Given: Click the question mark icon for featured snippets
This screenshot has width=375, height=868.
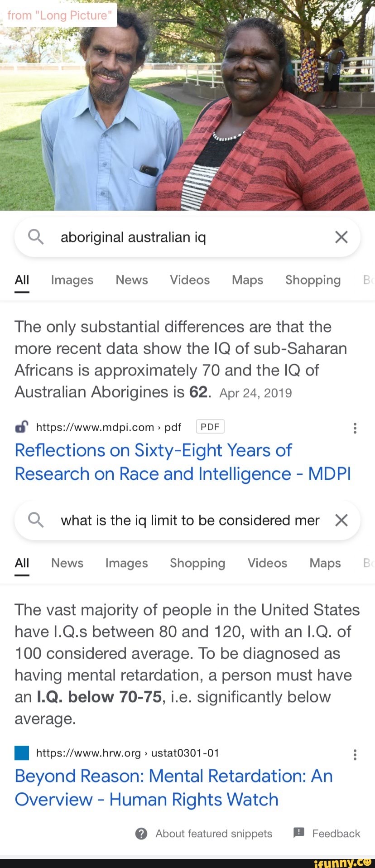Looking at the screenshot, I should click(x=141, y=833).
